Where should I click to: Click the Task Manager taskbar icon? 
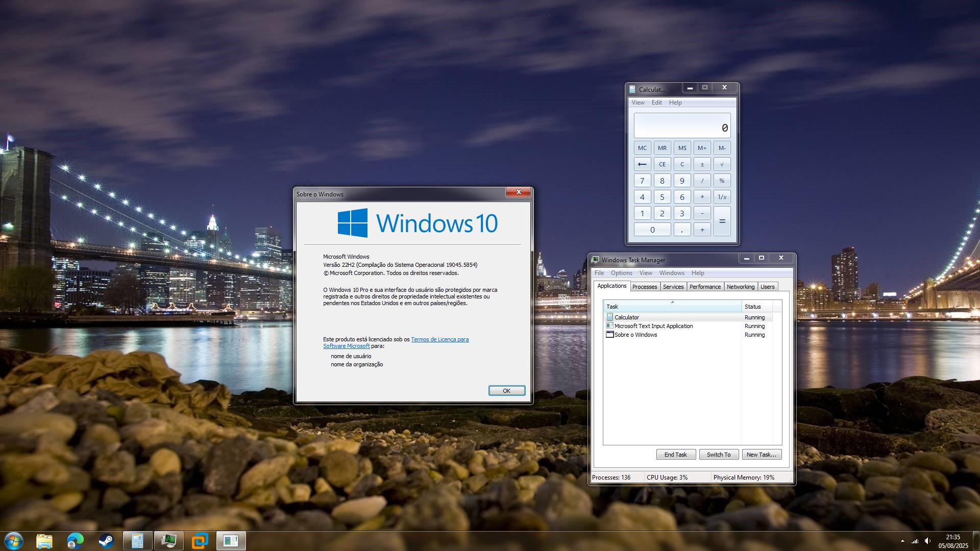168,541
